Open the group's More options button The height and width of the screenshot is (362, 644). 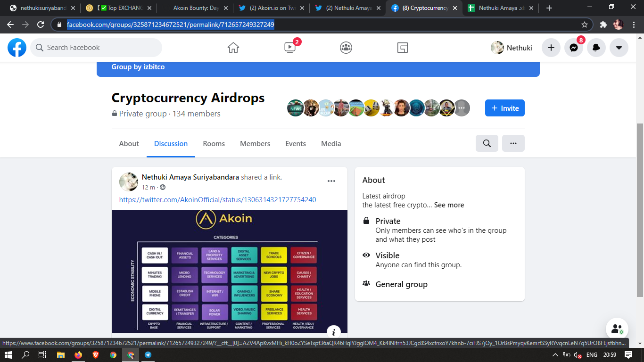(513, 143)
